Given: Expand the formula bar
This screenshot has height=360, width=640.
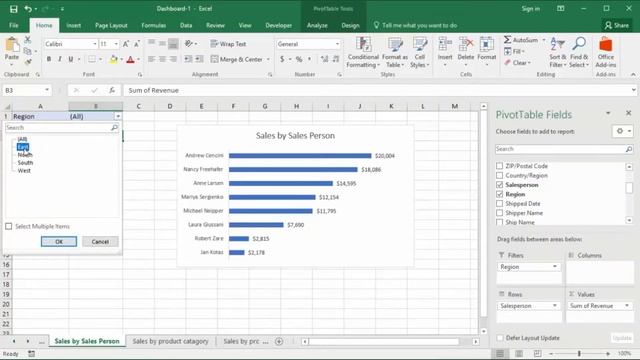Looking at the screenshot, I should click(x=633, y=90).
